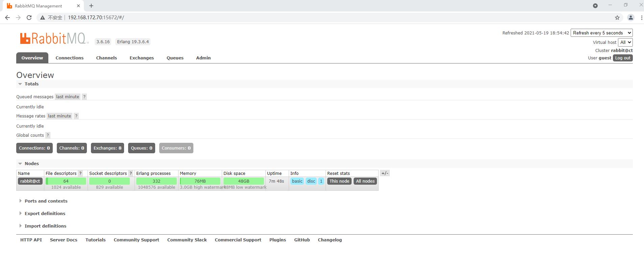Click Exchanges: 8 count button
The width and height of the screenshot is (644, 263).
point(108,148)
